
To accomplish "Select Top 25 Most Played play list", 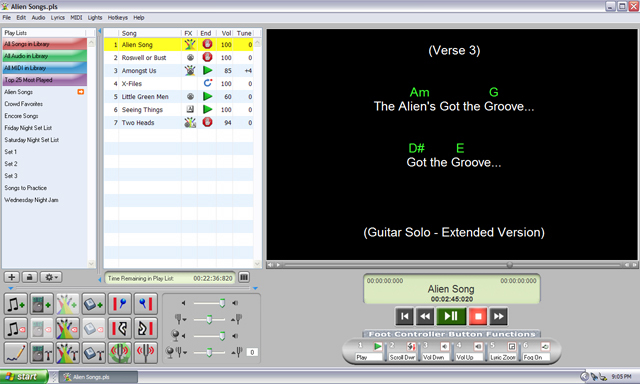I will pyautogui.click(x=45, y=80).
